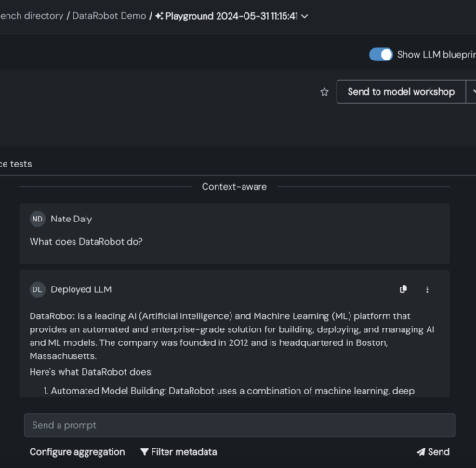Open Filter metadata
Viewport: 476px width, 468px height.
[x=178, y=452]
